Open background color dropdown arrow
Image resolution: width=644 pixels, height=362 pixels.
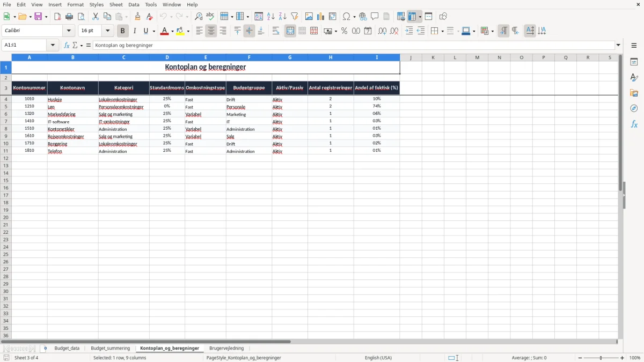pyautogui.click(x=188, y=31)
